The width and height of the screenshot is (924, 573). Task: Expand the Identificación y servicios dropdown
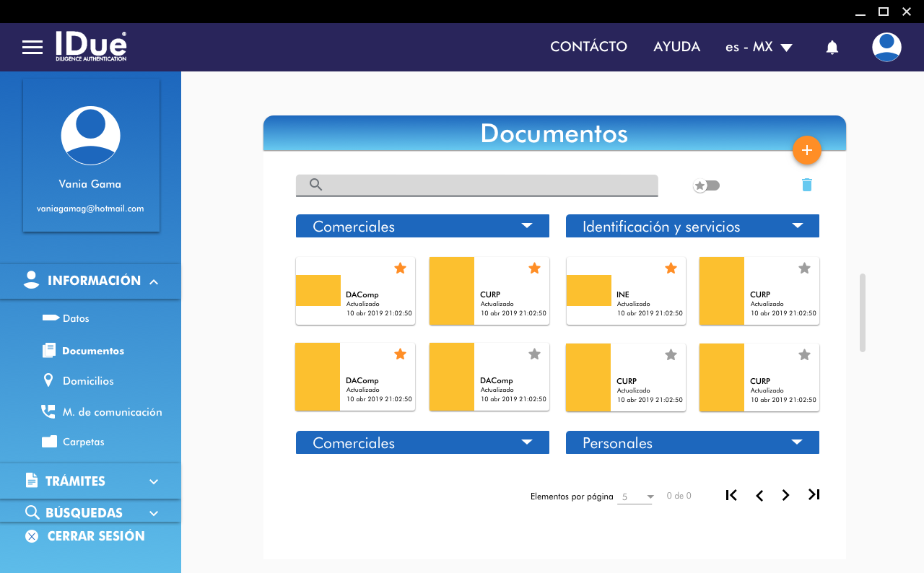(x=797, y=226)
